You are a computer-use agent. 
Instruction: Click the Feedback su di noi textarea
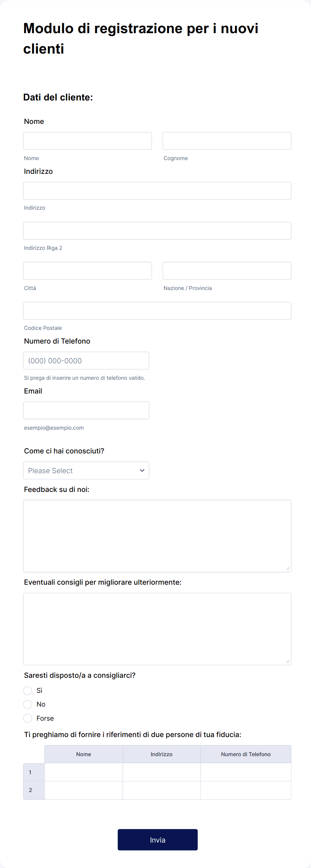(157, 536)
